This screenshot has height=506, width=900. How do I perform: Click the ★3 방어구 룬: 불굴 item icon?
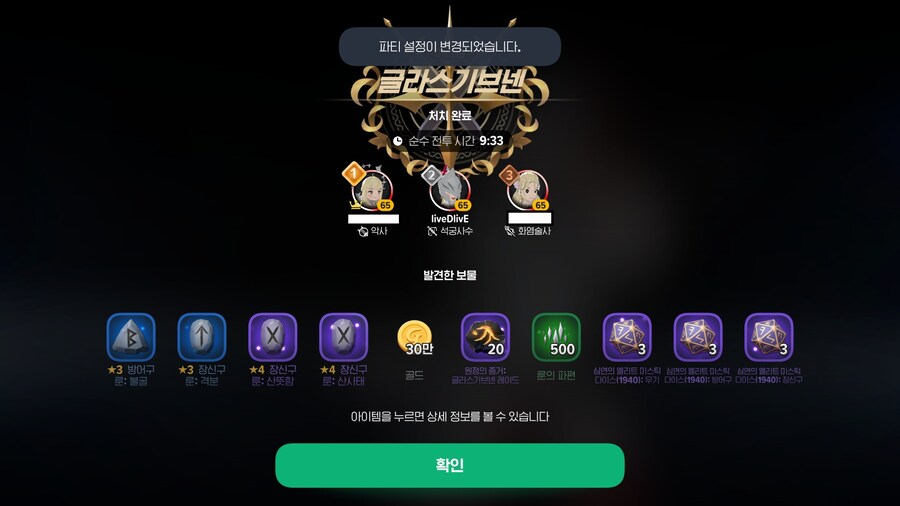[x=131, y=337]
